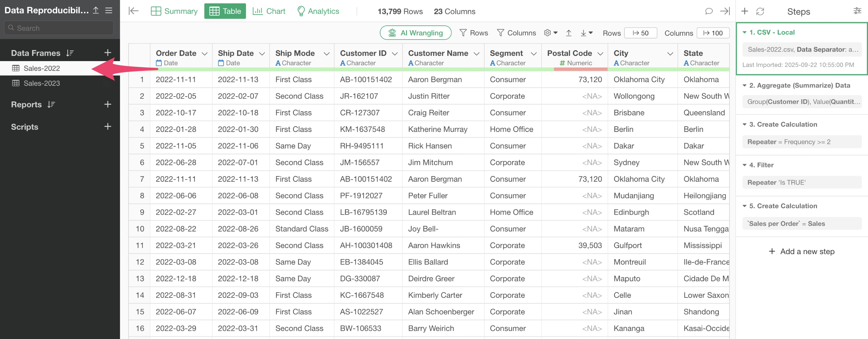Open the comment bubble icon
This screenshot has height=339, width=868.
[709, 11]
